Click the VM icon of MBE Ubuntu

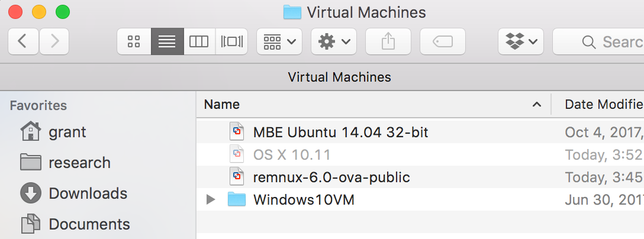pyautogui.click(x=237, y=132)
